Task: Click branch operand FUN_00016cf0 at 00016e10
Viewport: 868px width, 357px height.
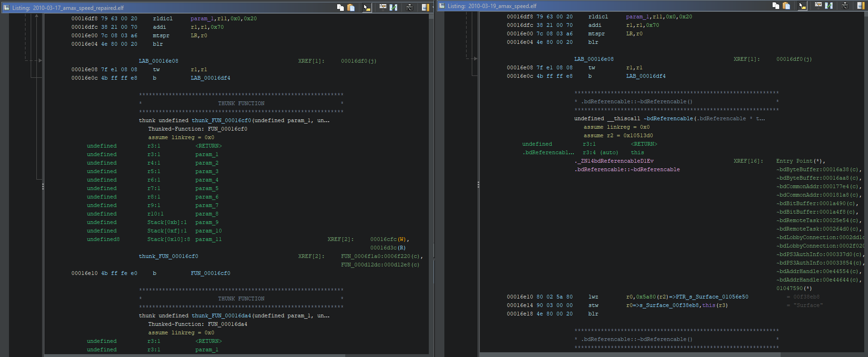Action: tap(210, 274)
